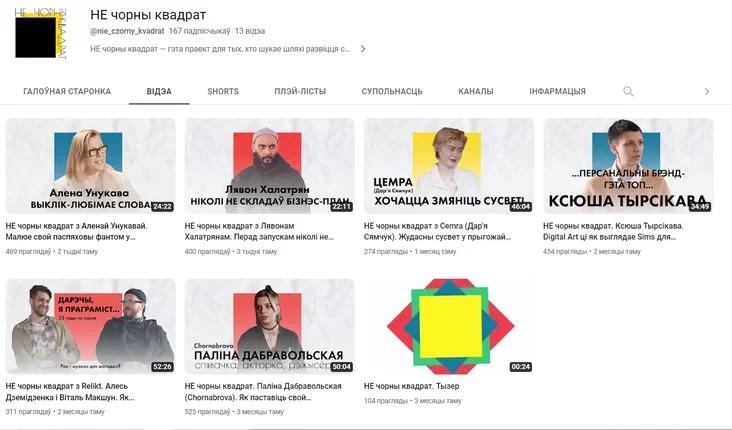732x430 pixels.
Task: Go to the ПЛЭЙ-ЛІСТЫ tab
Action: (x=300, y=92)
